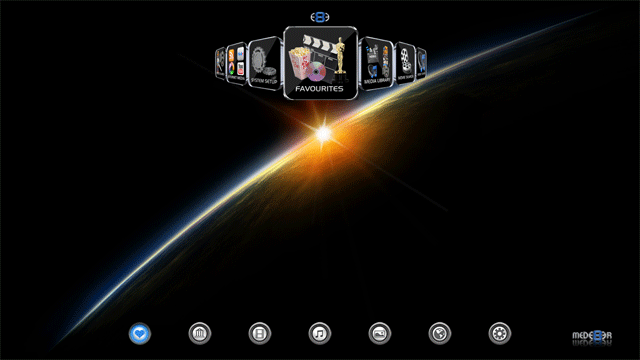Screen dimensions: 640x360
Task: Select the rightmost partially hidden carousel tile
Action: pos(421,63)
